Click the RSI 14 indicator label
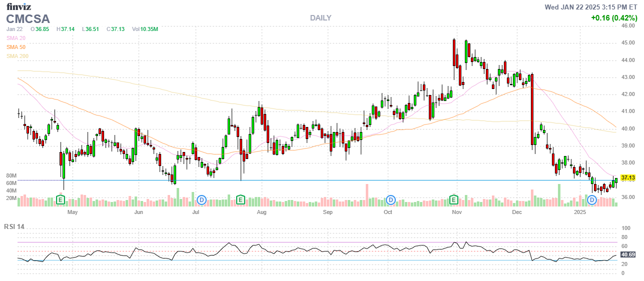This screenshot has width=644, height=281. pos(14,226)
